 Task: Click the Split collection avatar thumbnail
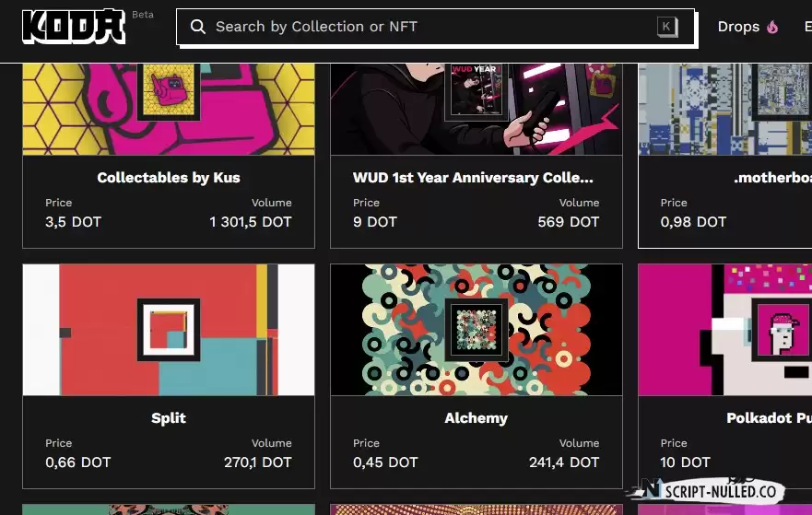point(169,330)
